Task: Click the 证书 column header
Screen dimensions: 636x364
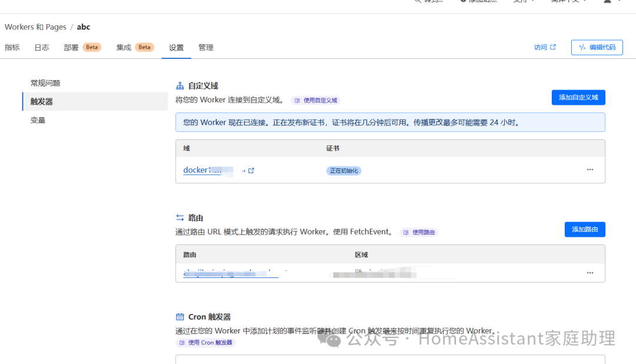Action: [x=333, y=148]
